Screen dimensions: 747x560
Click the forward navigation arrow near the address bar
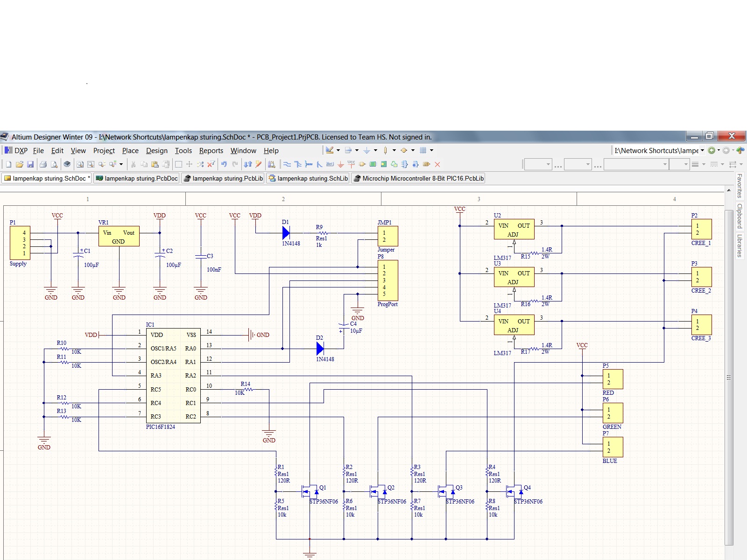pyautogui.click(x=726, y=150)
